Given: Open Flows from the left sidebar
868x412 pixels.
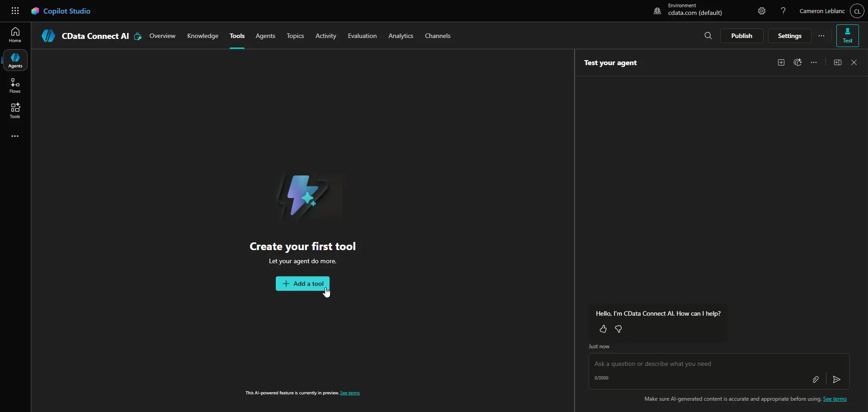Looking at the screenshot, I should [15, 85].
